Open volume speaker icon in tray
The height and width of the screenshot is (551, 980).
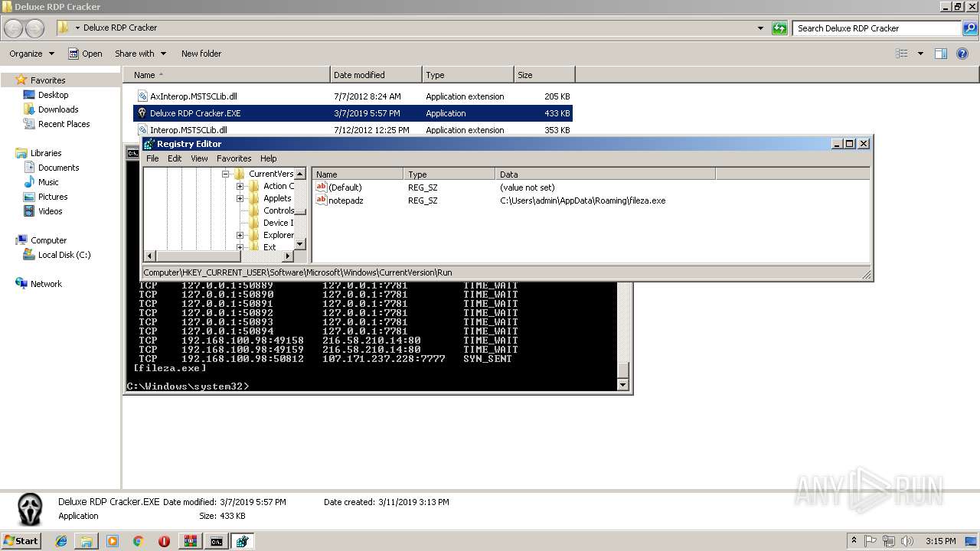coord(908,541)
